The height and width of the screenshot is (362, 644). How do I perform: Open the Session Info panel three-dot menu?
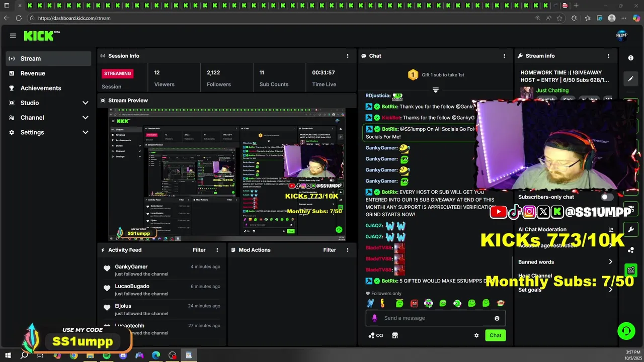coord(348,56)
